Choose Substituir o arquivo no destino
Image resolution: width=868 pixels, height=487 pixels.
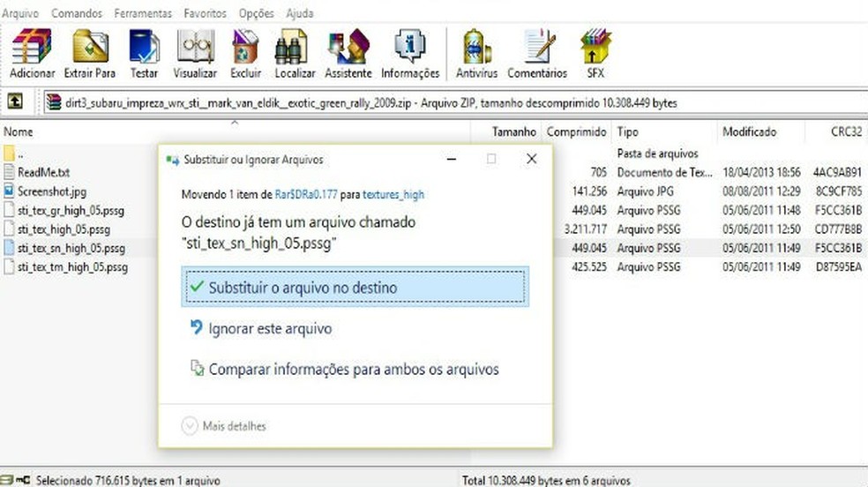355,287
